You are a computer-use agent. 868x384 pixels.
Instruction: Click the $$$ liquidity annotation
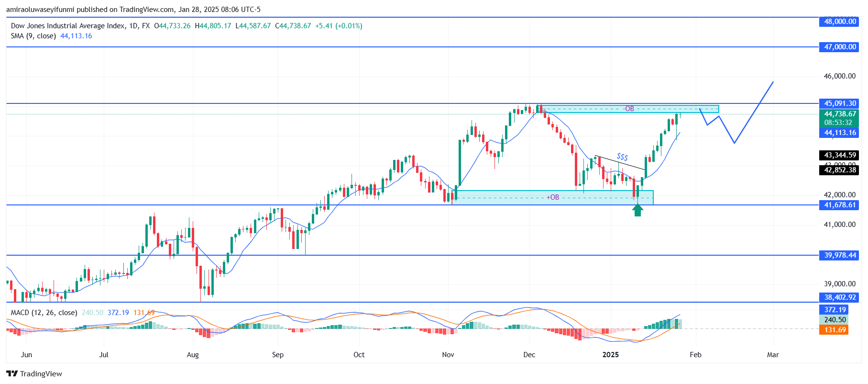[622, 157]
